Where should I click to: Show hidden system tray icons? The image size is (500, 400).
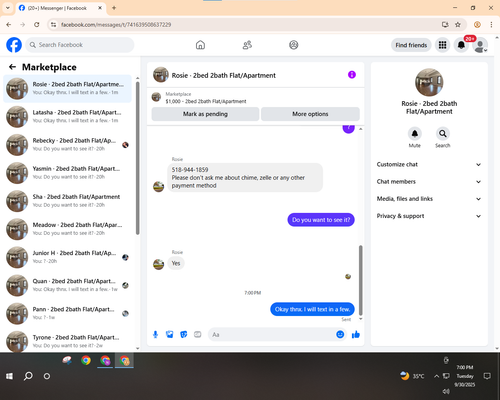436,376
